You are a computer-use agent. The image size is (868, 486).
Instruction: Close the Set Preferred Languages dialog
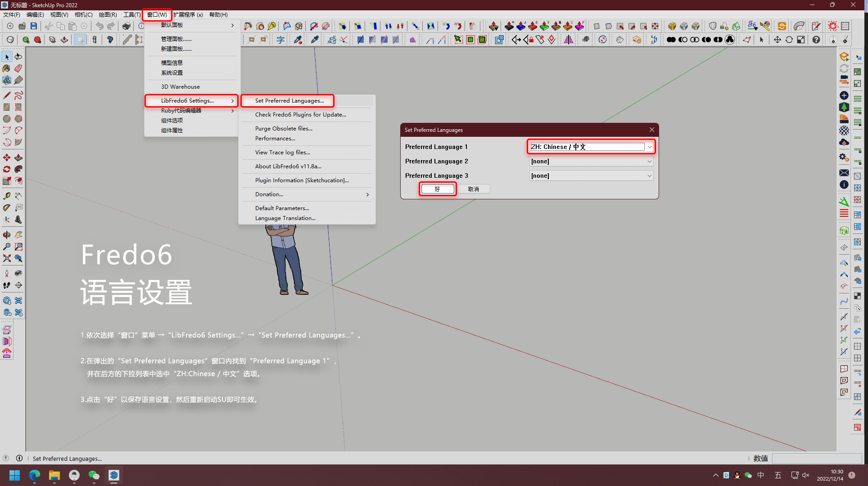click(x=652, y=130)
